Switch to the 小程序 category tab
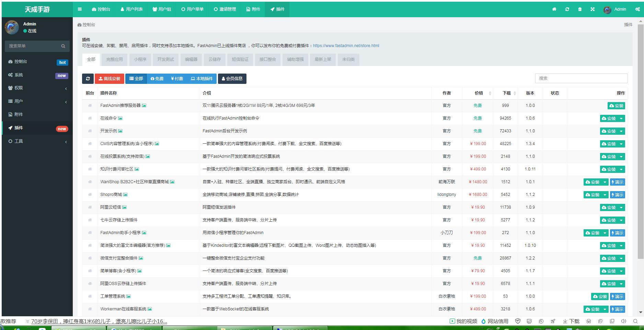 [140, 59]
